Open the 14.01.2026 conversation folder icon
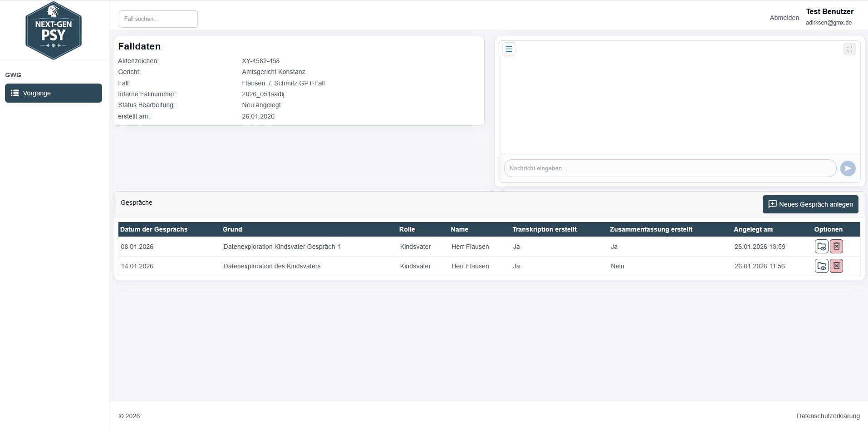Viewport: 868px width, 430px height. [821, 266]
